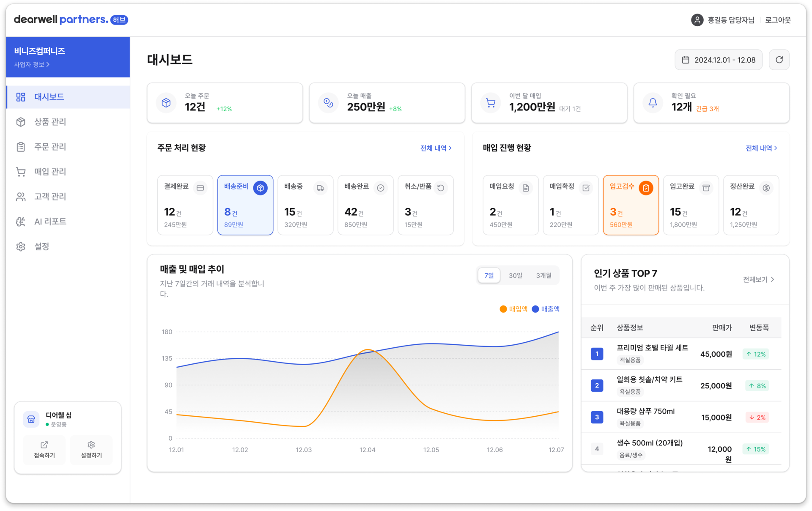Viewport: 812px width, 511px height.
Task: Expand 사업자 정보 under 비니즈컴퍼니즈
Action: click(32, 65)
